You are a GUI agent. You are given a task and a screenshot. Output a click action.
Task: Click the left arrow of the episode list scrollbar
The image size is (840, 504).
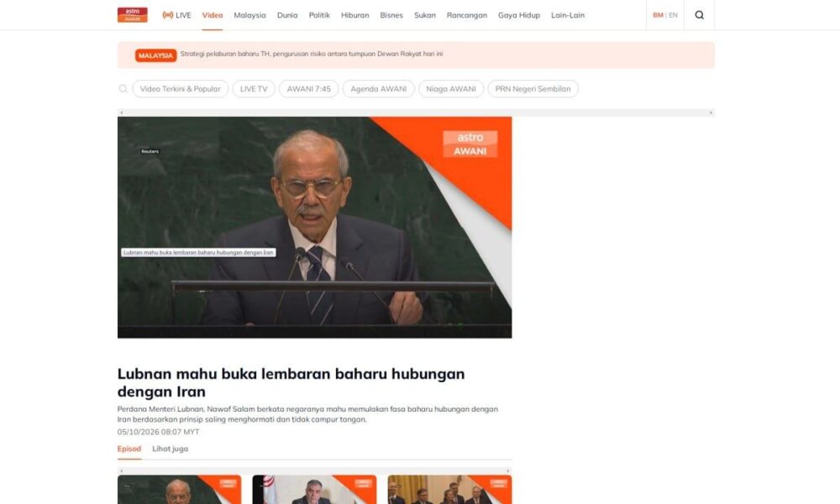coord(122,471)
